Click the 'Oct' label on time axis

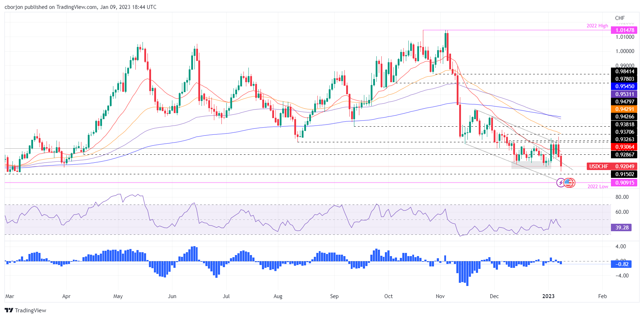coord(388,296)
